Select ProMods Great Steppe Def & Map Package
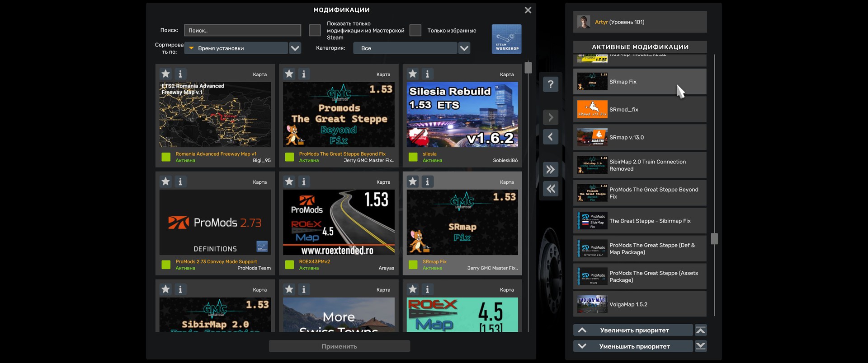Viewport: 868px width, 363px height. [640, 249]
